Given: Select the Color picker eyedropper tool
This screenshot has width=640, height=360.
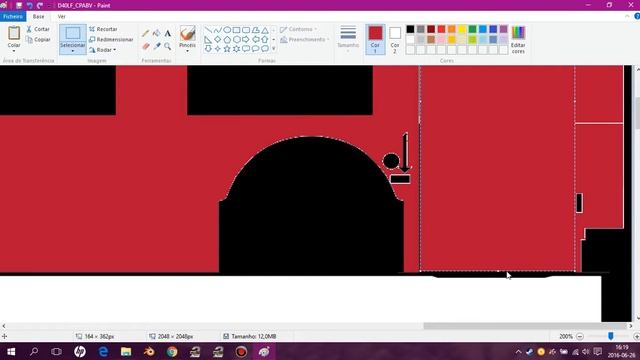Looking at the screenshot, I should click(157, 46).
